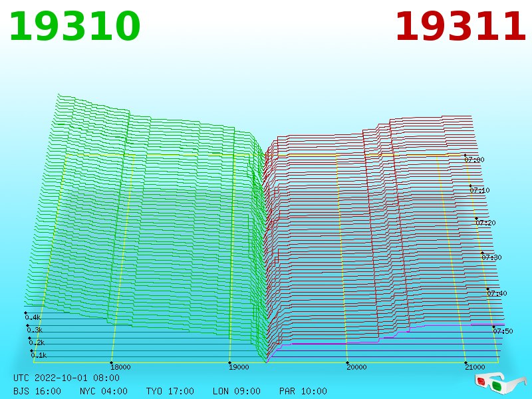Click the red 19311 ask price
The width and height of the screenshot is (532, 399).
click(461, 27)
